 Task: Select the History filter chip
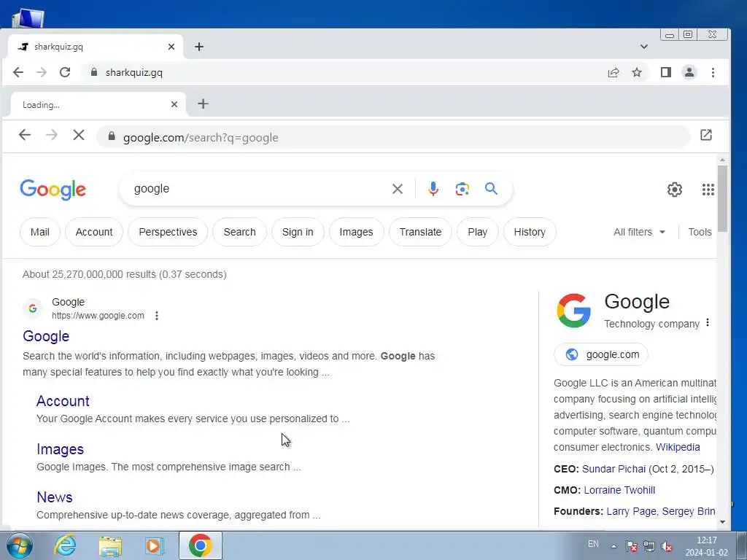(x=530, y=232)
